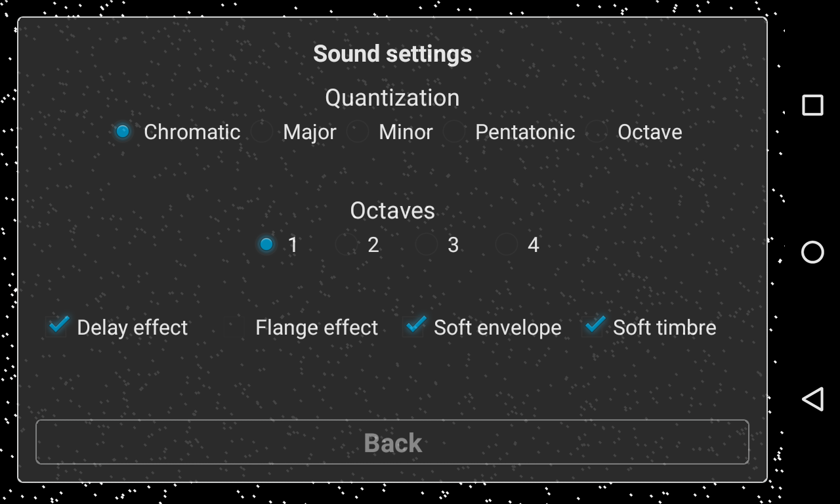The width and height of the screenshot is (840, 504).
Task: Tap the Android back navigation triangle
Action: point(812,399)
